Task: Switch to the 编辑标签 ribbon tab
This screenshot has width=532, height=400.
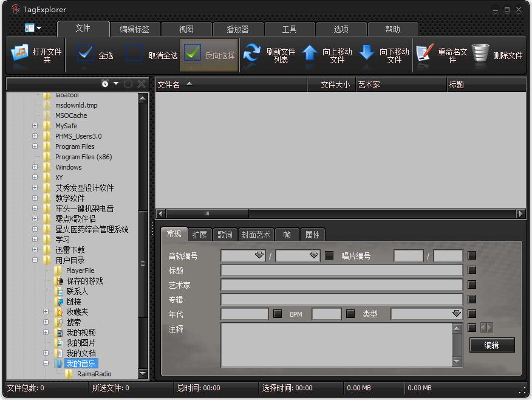Action: [x=134, y=29]
